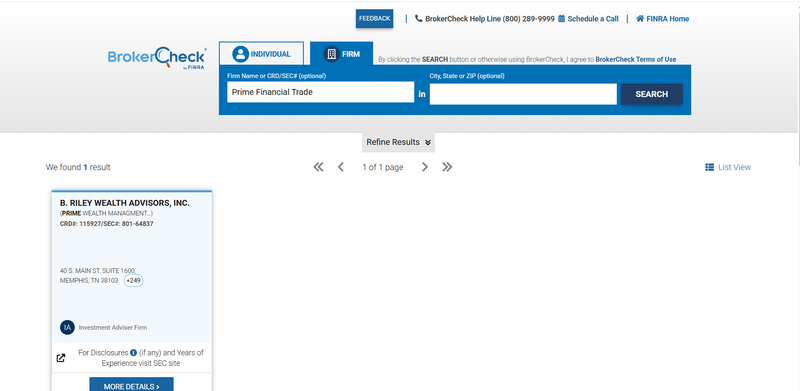Open the B. RILEY WEALTH ADVISORS, INC. title
Viewport: 800px width, 391px height.
point(124,203)
